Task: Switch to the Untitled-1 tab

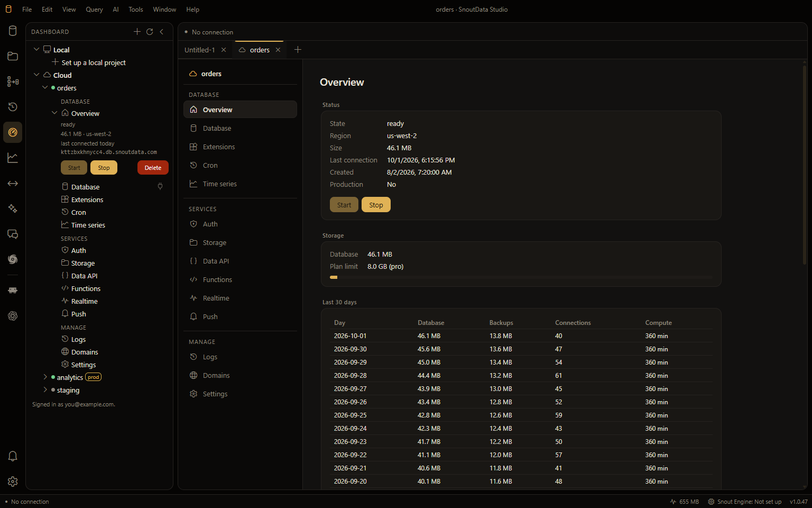Action: (x=200, y=50)
